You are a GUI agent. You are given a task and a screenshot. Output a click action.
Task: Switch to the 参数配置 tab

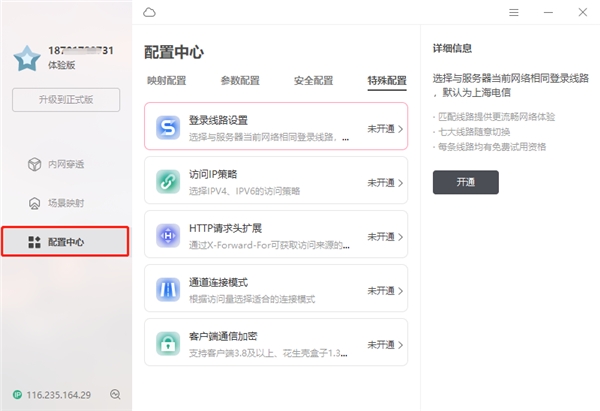click(x=239, y=80)
